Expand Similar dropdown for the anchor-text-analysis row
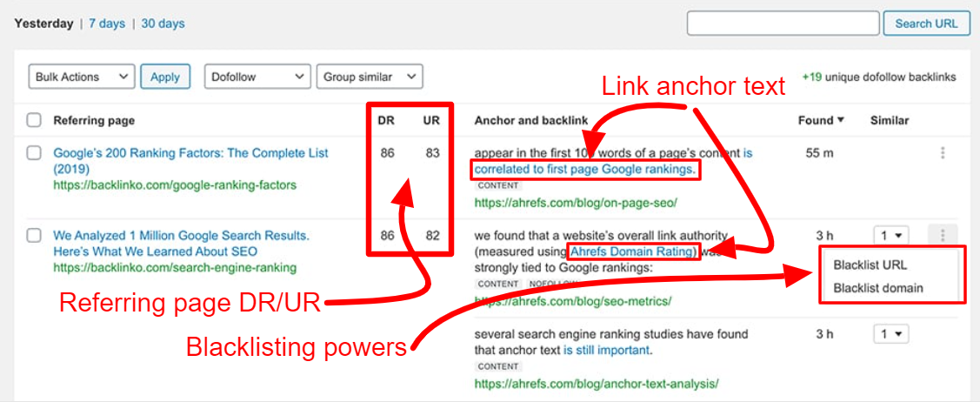The height and width of the screenshot is (402, 980). coord(890,334)
